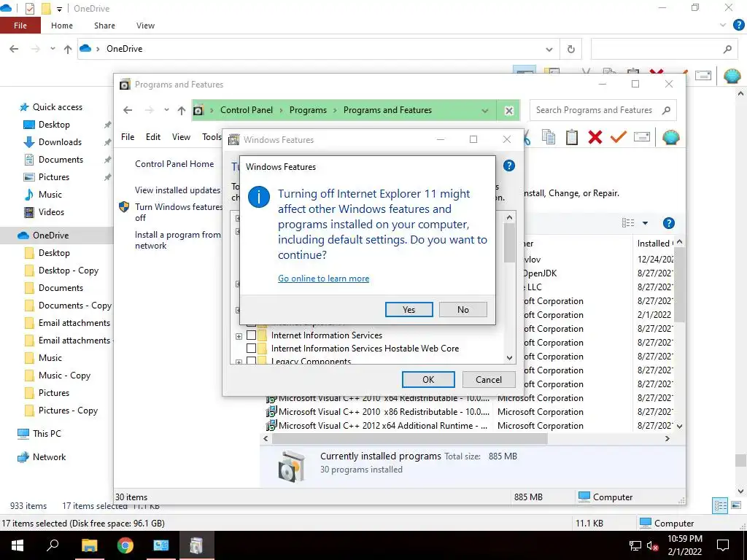Expand the ribbon chevron in OneDrive window
747x560 pixels.
(x=723, y=25)
